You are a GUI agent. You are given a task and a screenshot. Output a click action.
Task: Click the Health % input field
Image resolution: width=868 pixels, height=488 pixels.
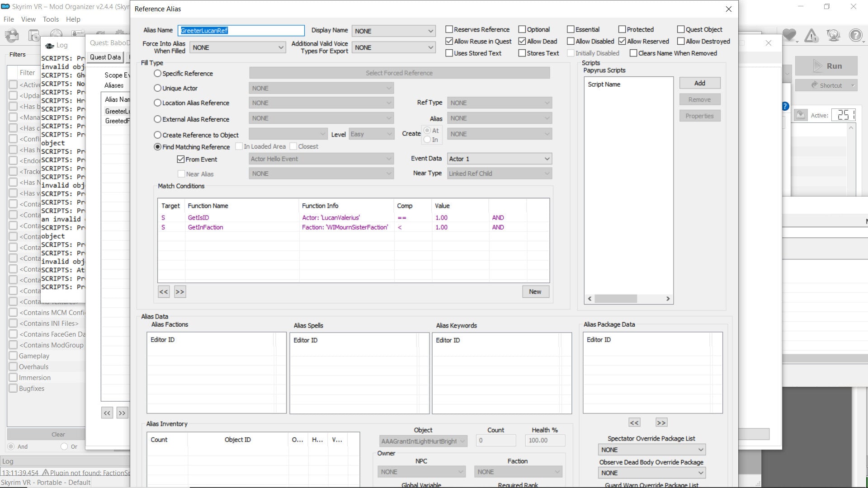tap(545, 441)
